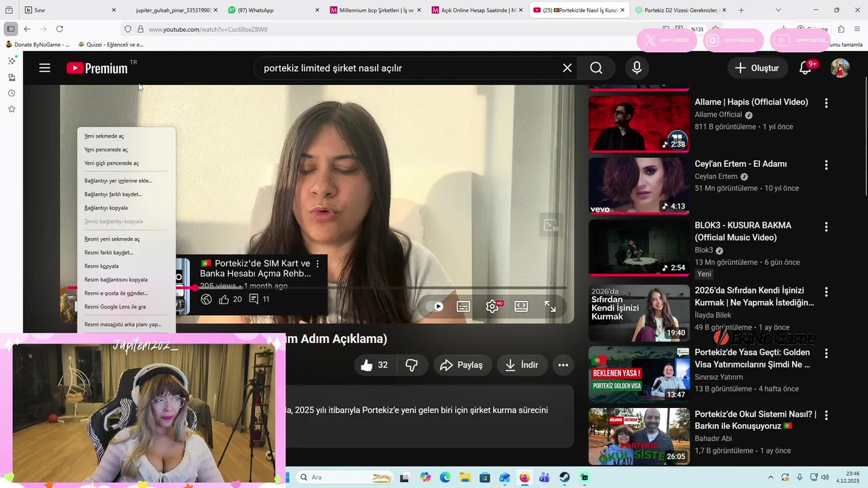Image resolution: width=868 pixels, height=488 pixels.
Task: Open the account avatar menu
Action: click(x=840, y=68)
